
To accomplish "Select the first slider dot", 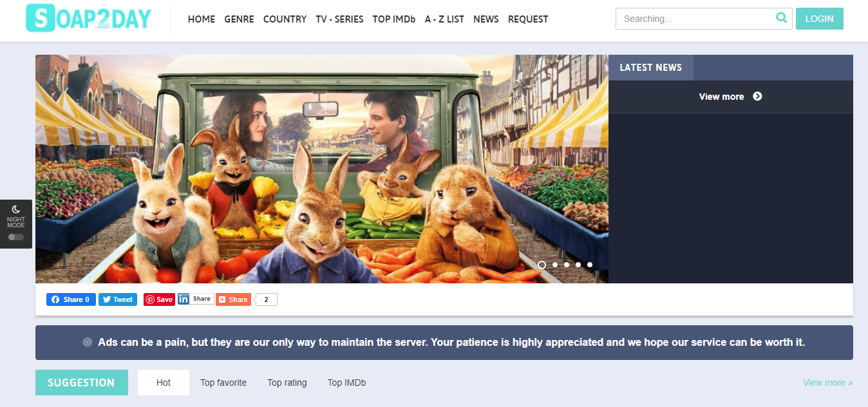I will point(542,265).
